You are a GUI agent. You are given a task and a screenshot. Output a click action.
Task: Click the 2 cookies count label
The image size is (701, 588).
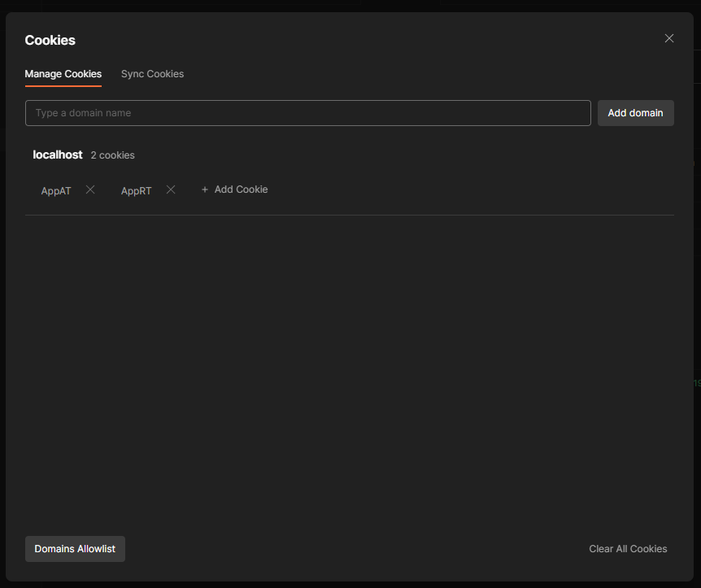point(113,155)
